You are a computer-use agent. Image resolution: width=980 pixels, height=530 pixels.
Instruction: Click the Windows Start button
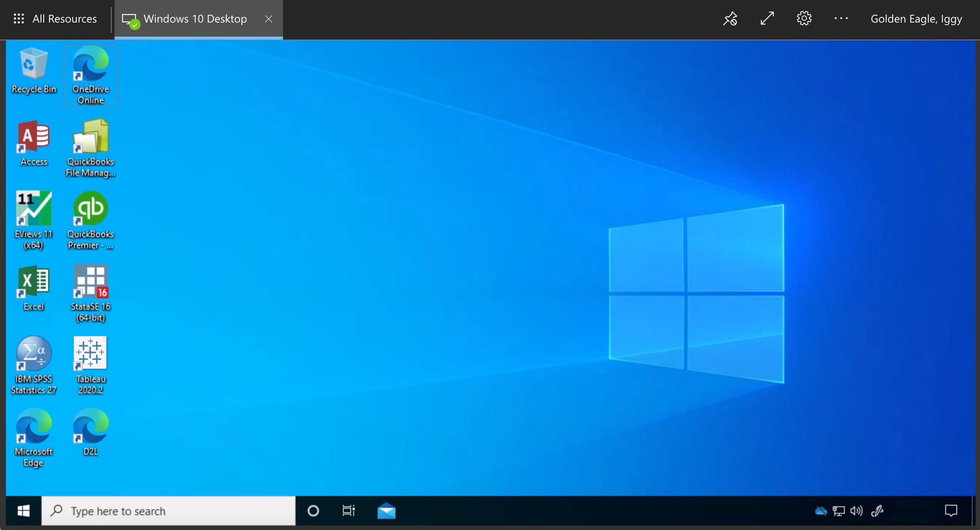22,510
